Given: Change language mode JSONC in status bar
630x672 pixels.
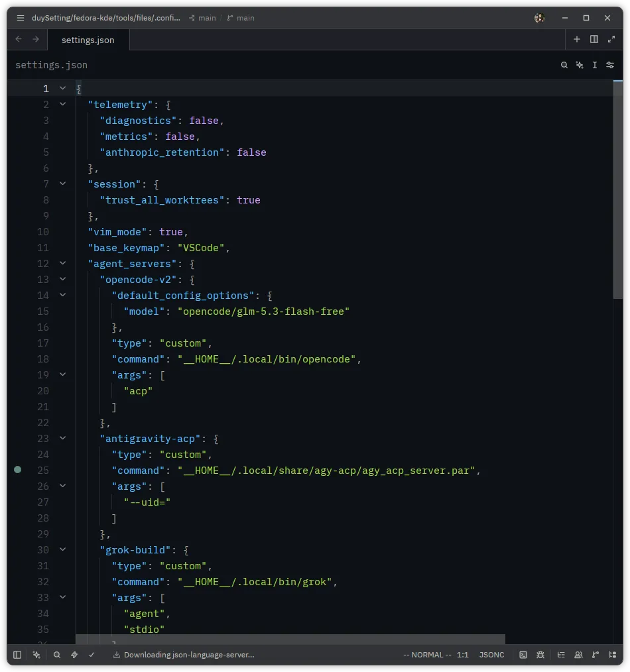Looking at the screenshot, I should click(x=491, y=655).
